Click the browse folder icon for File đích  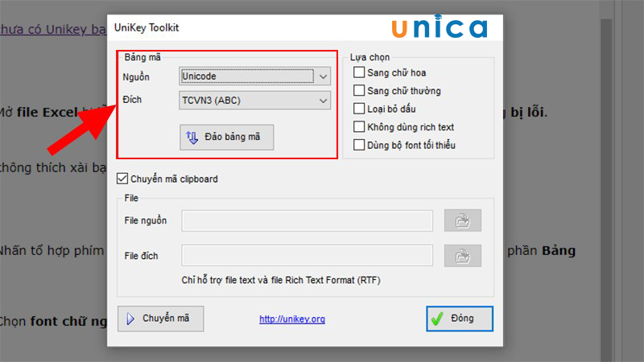click(x=462, y=256)
